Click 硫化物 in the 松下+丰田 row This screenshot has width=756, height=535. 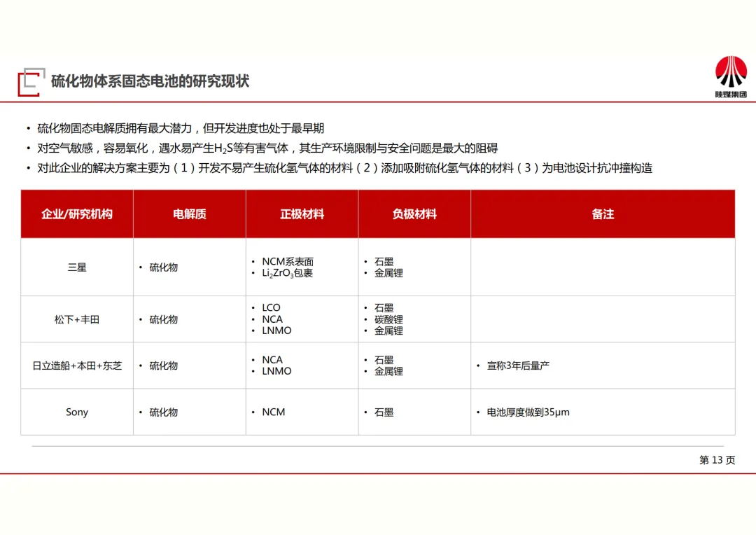(163, 319)
